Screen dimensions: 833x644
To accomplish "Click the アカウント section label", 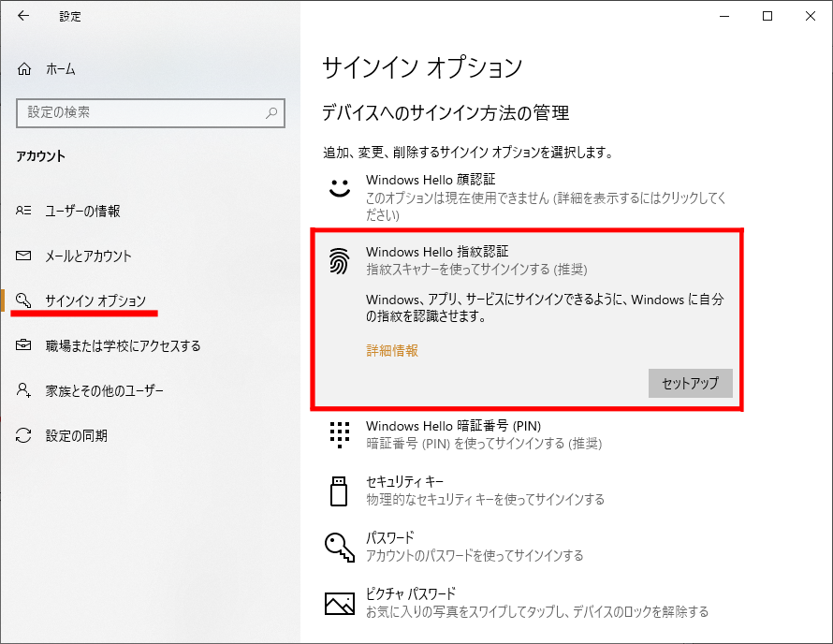I will pos(40,156).
